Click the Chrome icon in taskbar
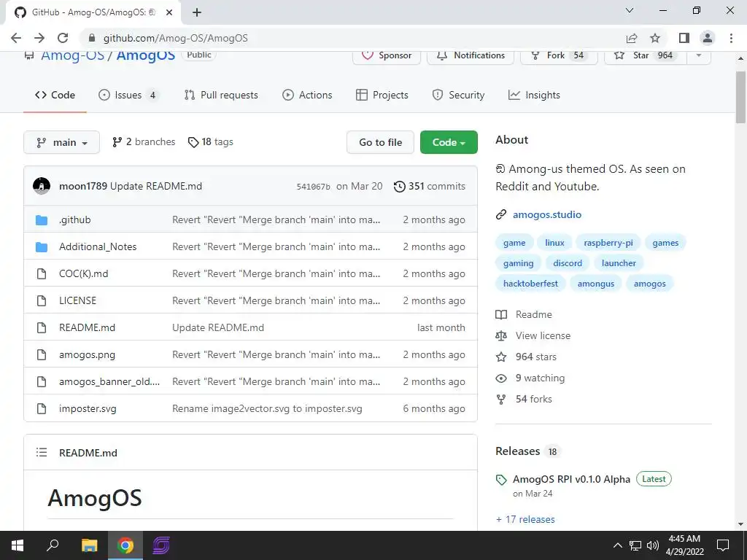Viewport: 747px width, 560px height. pyautogui.click(x=125, y=545)
